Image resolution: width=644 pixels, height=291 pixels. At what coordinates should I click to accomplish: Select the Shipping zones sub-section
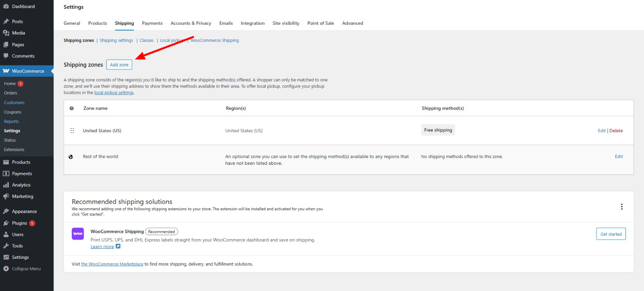[x=79, y=41]
